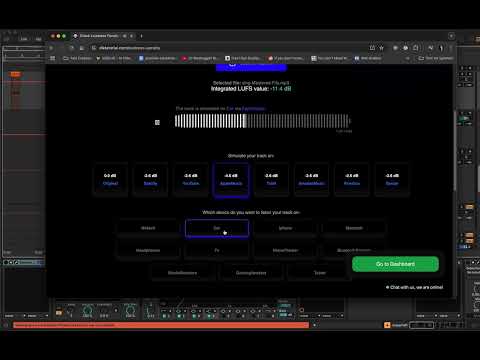Choose the Spotify loudness simulation card

click(150, 180)
